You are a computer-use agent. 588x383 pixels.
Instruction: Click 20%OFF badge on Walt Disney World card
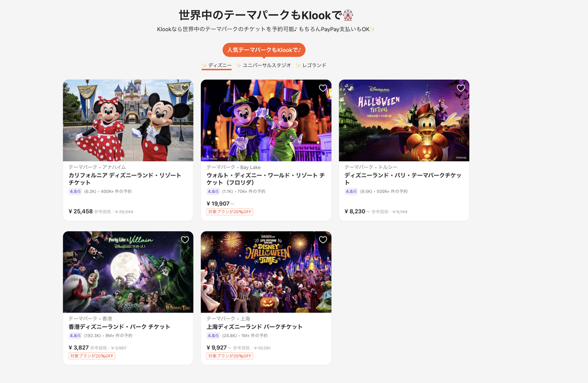[x=230, y=212]
